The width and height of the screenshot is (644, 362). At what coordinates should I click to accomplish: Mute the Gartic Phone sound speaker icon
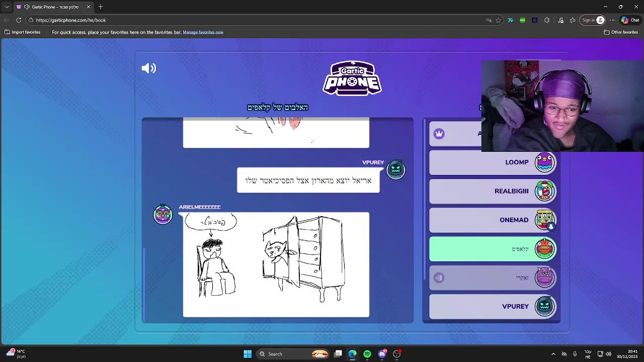(x=149, y=68)
